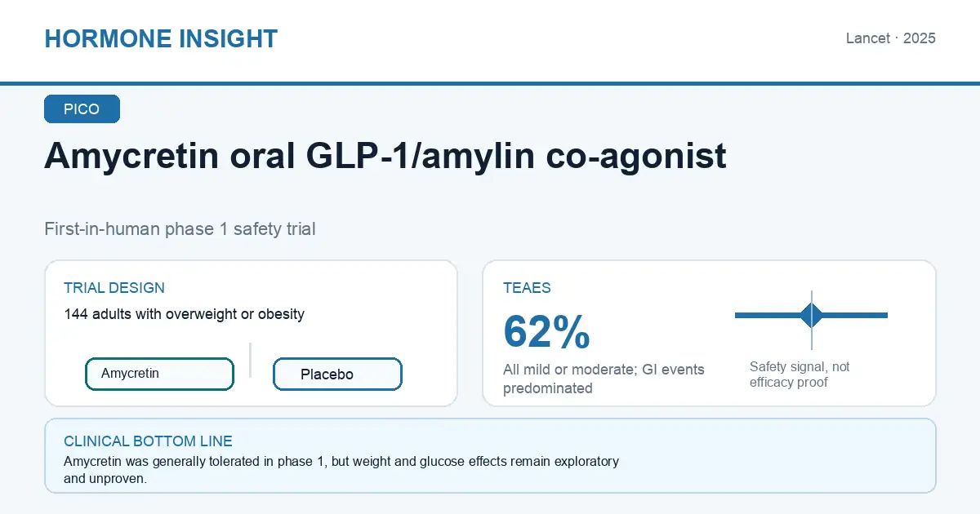Click the Safety signal, not efficacy proof caption
Screen dimensions: 980x514
(x=800, y=374)
